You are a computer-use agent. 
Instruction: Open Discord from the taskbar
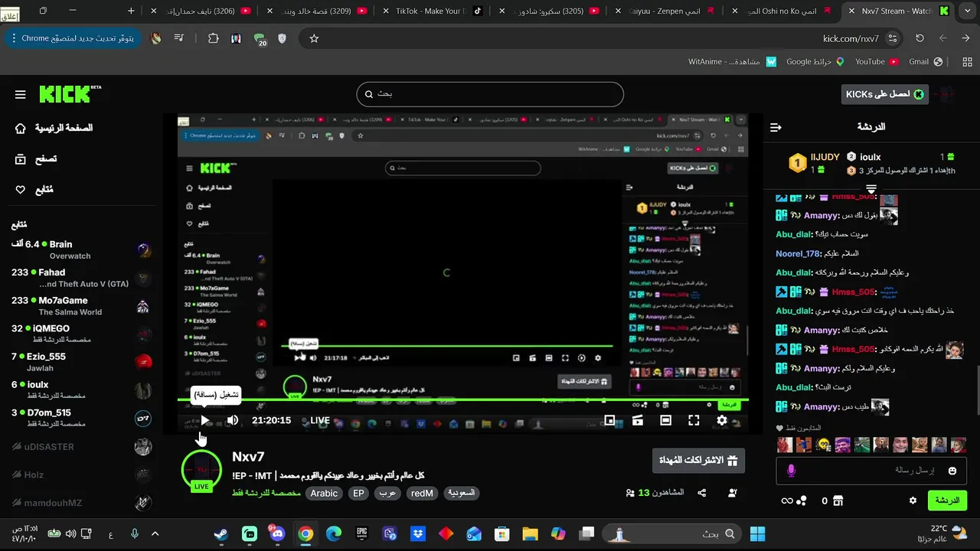coord(276,534)
